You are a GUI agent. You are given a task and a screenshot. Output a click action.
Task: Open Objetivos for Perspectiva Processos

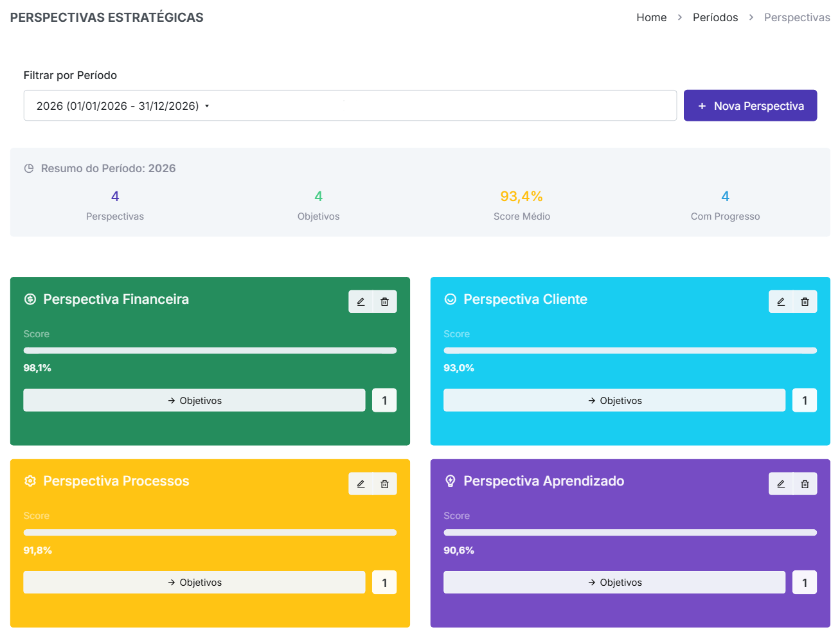pos(194,583)
